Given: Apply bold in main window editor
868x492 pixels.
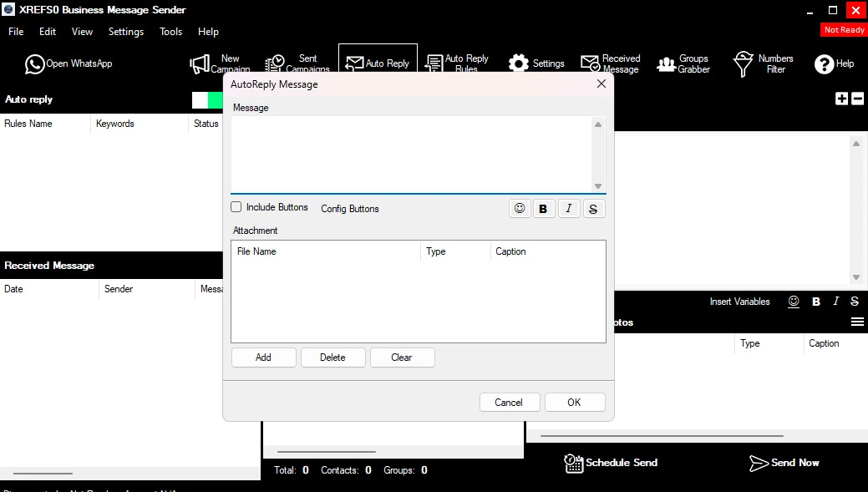Looking at the screenshot, I should 816,302.
